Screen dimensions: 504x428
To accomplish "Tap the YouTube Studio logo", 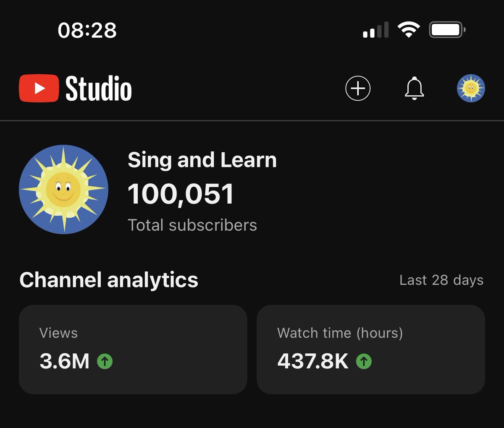I will coord(76,89).
